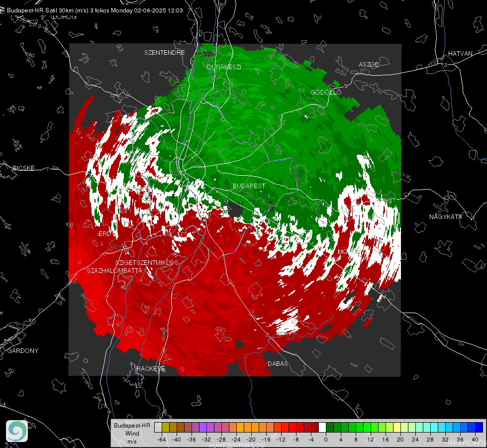Click the 'm/s' unit label in legend

[132, 442]
